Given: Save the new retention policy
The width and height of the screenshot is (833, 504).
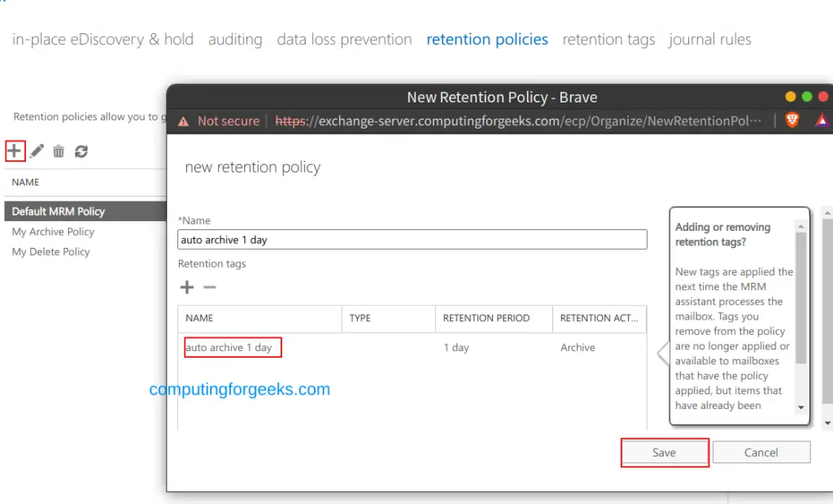Looking at the screenshot, I should (664, 453).
